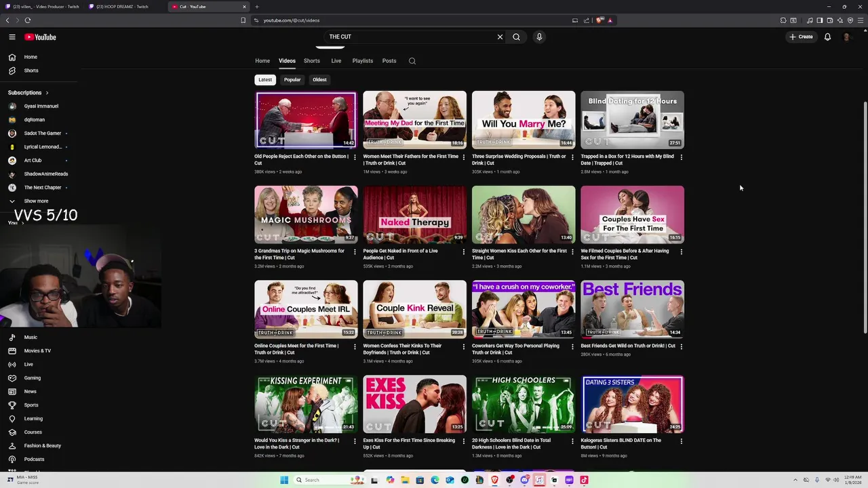Image resolution: width=868 pixels, height=488 pixels.
Task: Open options for Online Couples Meet video
Action: [355, 346]
